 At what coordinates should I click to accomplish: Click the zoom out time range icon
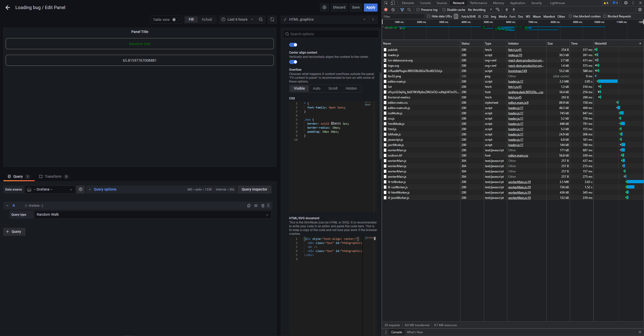tap(261, 19)
